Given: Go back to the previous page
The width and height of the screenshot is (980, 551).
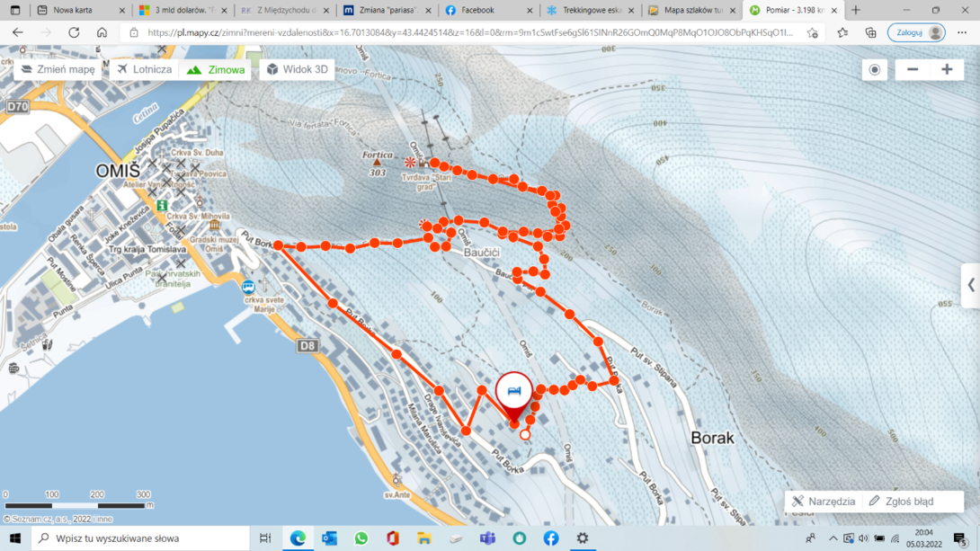Looking at the screenshot, I should (17, 32).
